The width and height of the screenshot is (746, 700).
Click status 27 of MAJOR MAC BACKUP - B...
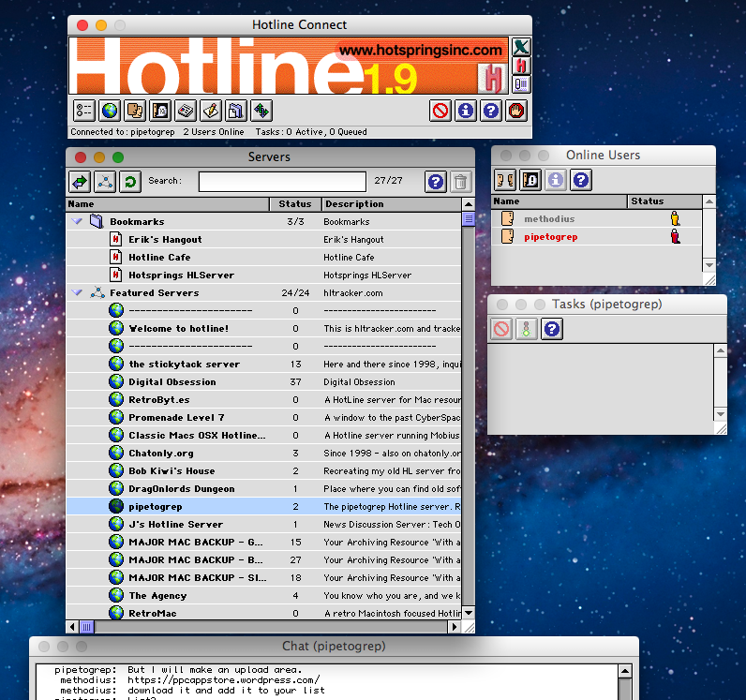click(295, 560)
